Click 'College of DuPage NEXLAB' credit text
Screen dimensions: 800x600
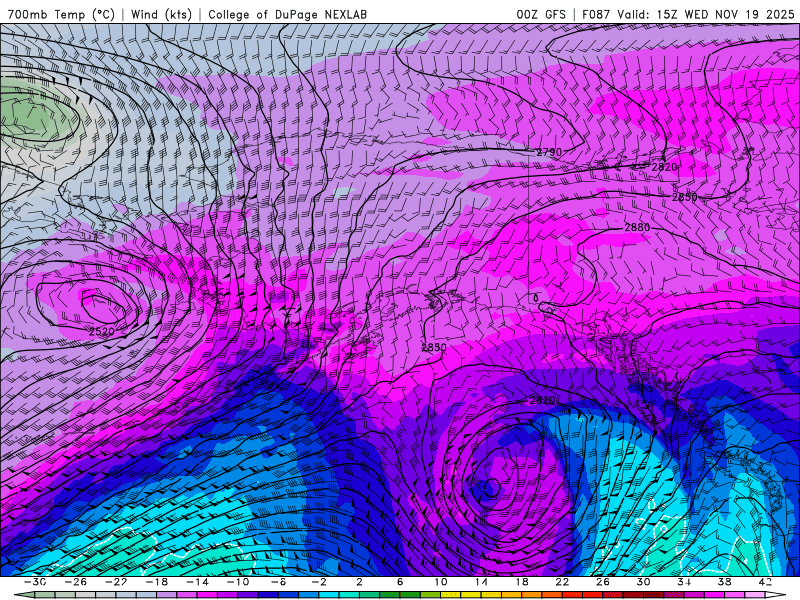[287, 14]
